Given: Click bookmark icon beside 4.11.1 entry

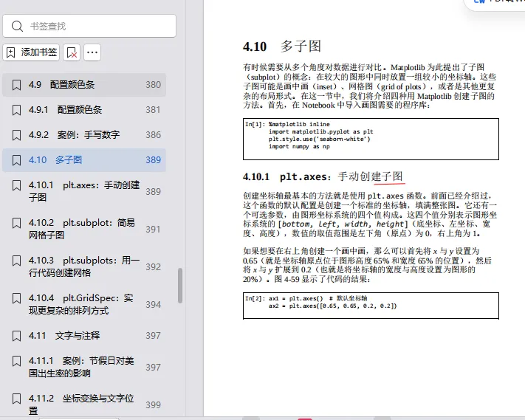Looking at the screenshot, I should 16,361.
